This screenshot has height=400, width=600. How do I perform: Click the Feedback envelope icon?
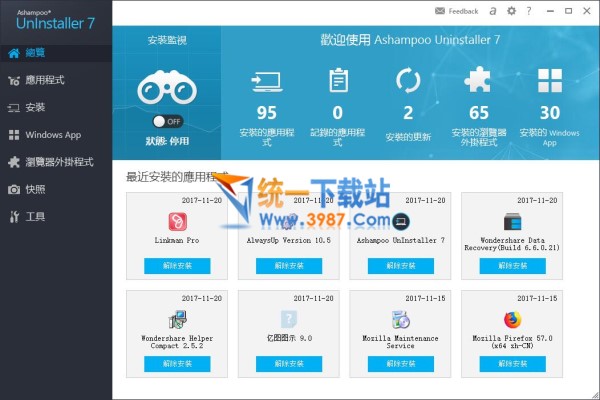tap(440, 11)
